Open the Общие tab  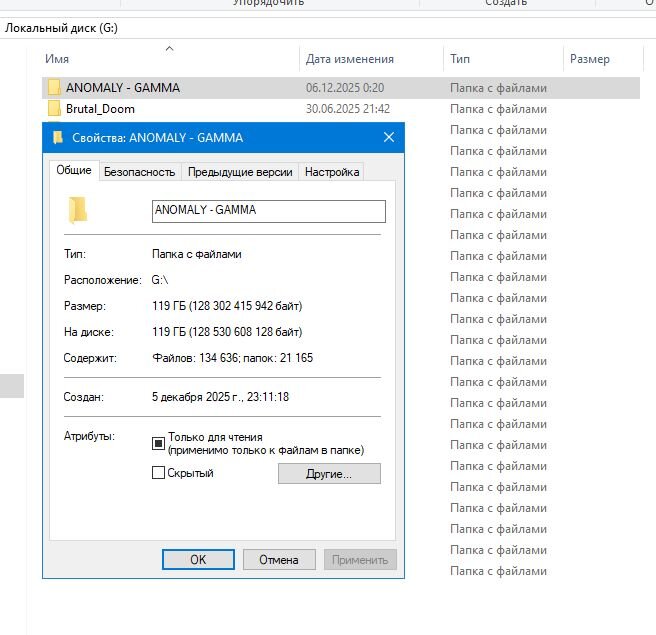tap(74, 170)
